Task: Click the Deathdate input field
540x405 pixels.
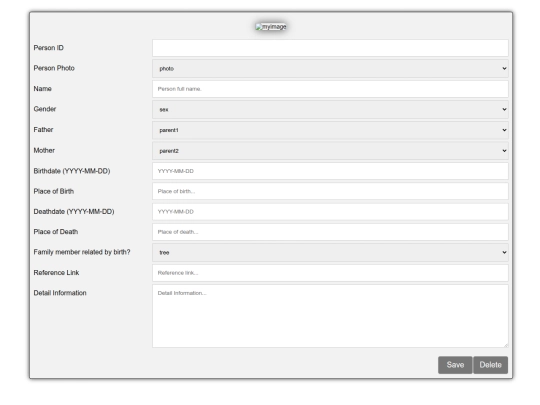Action: tap(330, 211)
